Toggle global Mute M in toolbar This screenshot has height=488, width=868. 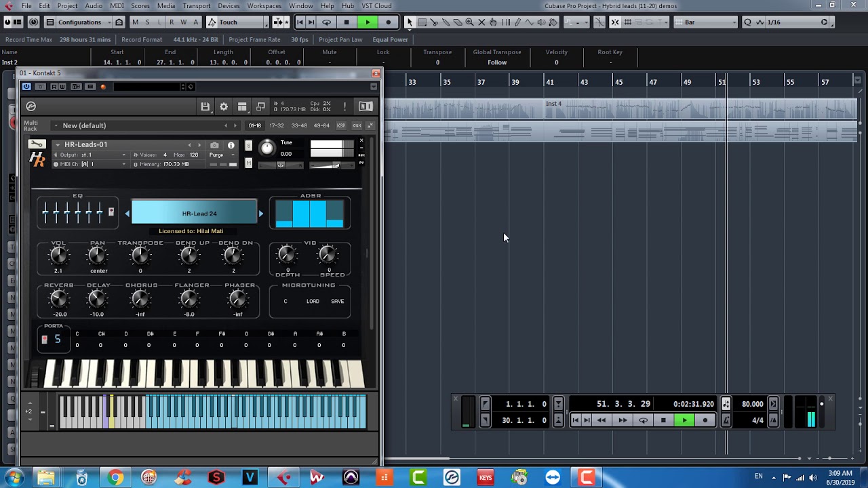[x=135, y=22]
